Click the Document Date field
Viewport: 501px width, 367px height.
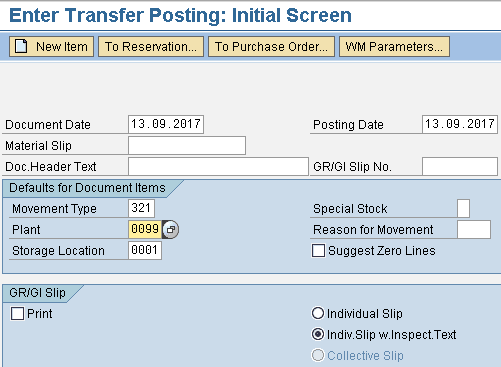click(x=166, y=124)
